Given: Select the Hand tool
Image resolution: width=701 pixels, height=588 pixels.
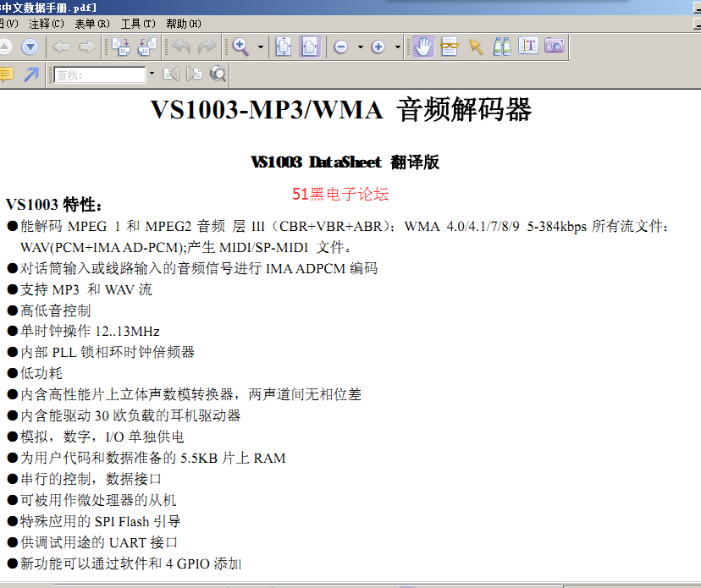Looking at the screenshot, I should tap(423, 47).
